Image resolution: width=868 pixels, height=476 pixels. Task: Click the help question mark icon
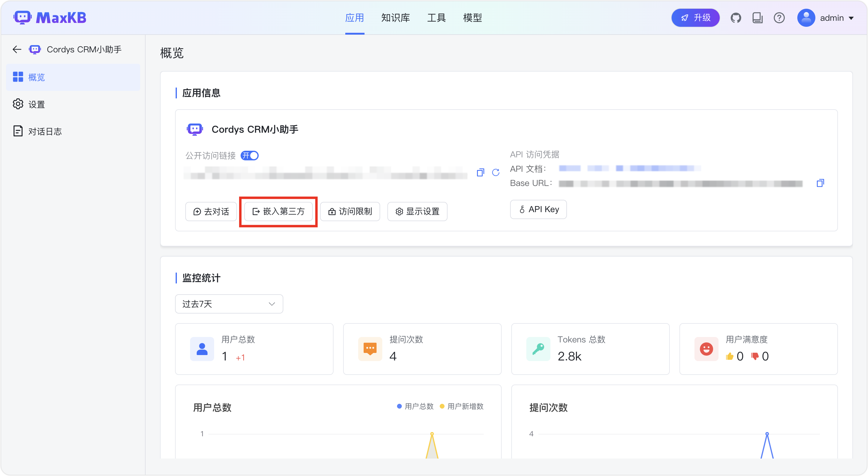click(779, 18)
